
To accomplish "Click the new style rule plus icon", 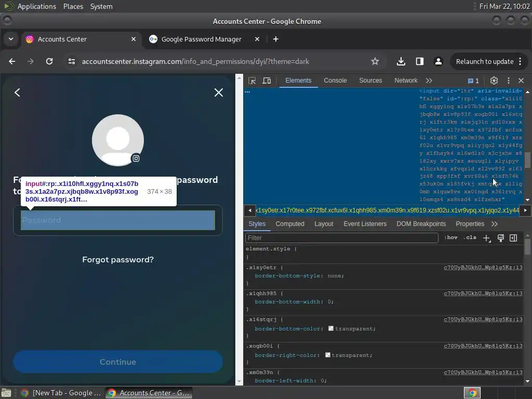I will pyautogui.click(x=486, y=238).
